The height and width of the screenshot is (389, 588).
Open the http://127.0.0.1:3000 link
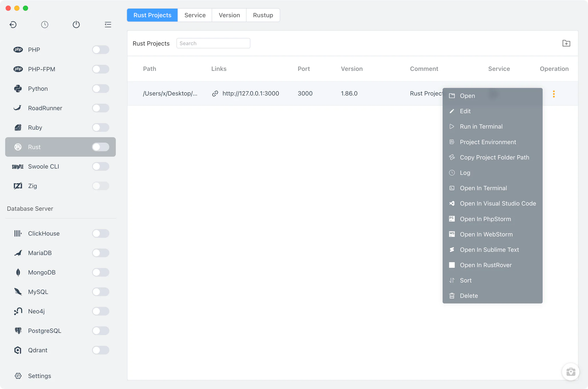(x=251, y=94)
